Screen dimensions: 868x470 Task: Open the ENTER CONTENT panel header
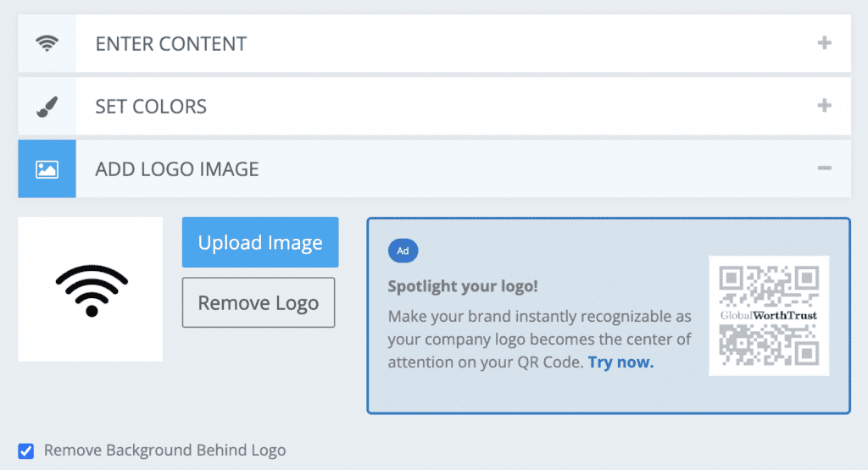pyautogui.click(x=171, y=44)
